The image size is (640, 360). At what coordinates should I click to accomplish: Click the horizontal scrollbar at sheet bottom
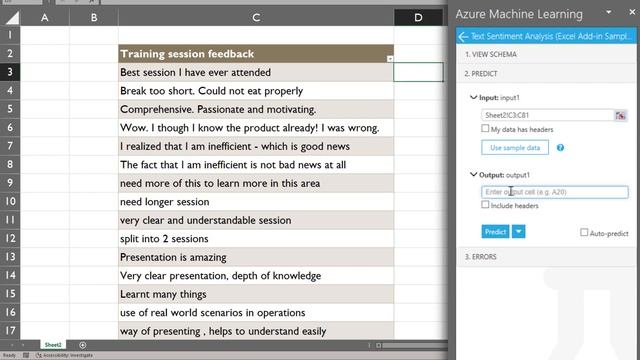[x=414, y=346]
